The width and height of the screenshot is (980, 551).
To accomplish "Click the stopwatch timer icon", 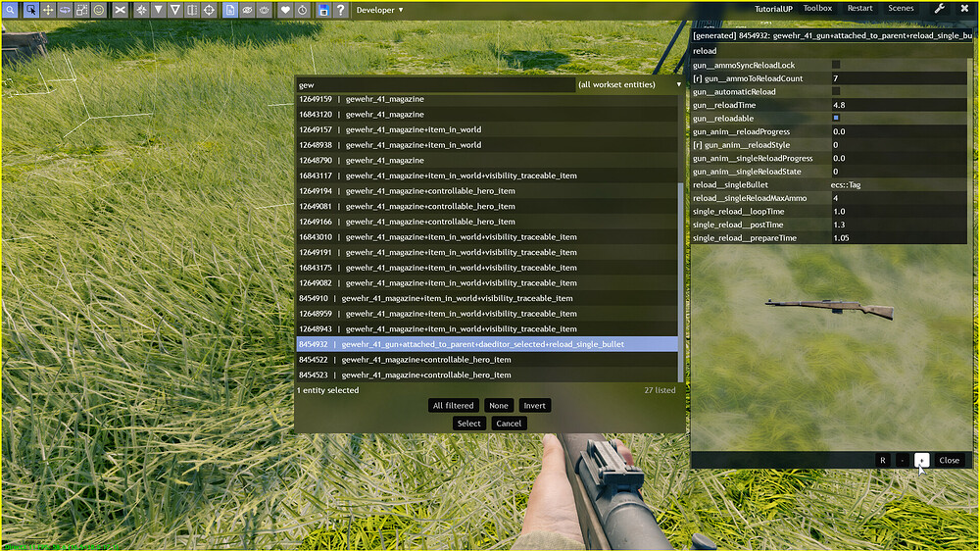I will coord(302,10).
